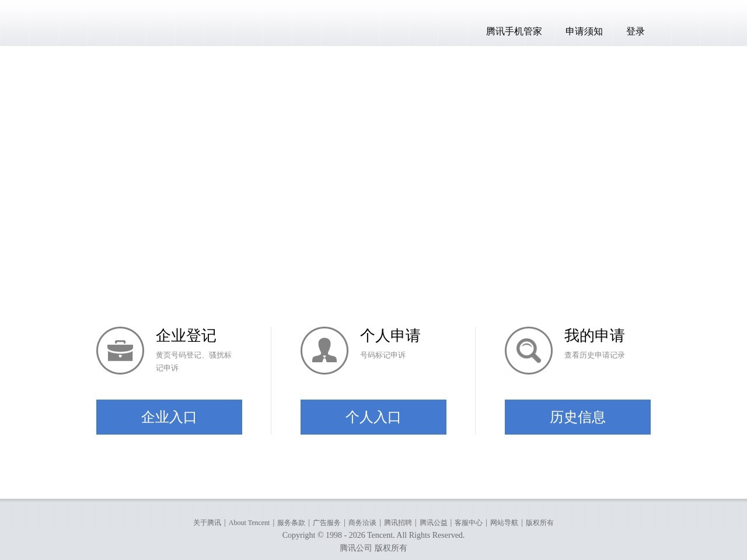This screenshot has width=747, height=560.
Task: Click the briefcase icon for 企业登记
Action: pyautogui.click(x=120, y=351)
